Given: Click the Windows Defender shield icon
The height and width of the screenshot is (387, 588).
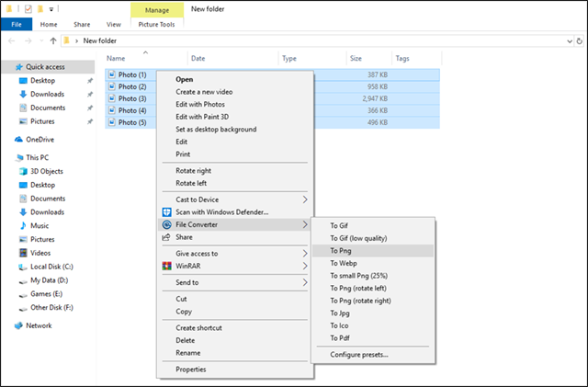Looking at the screenshot, I should tap(165, 212).
